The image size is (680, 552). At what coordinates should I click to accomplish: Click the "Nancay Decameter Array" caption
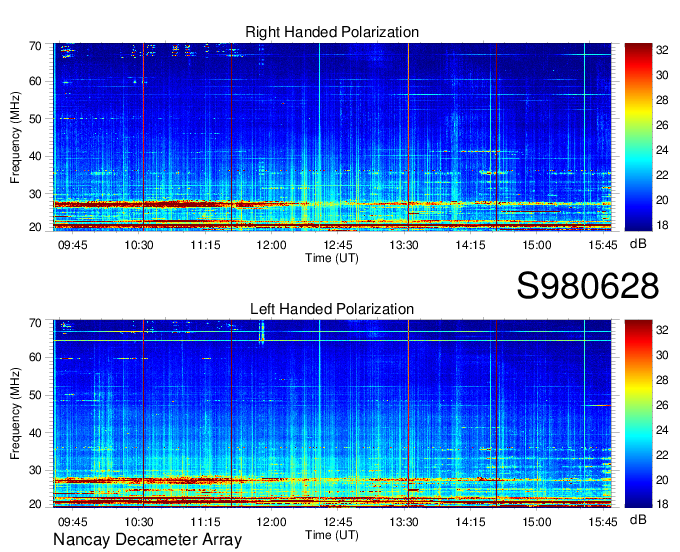[x=147, y=539]
